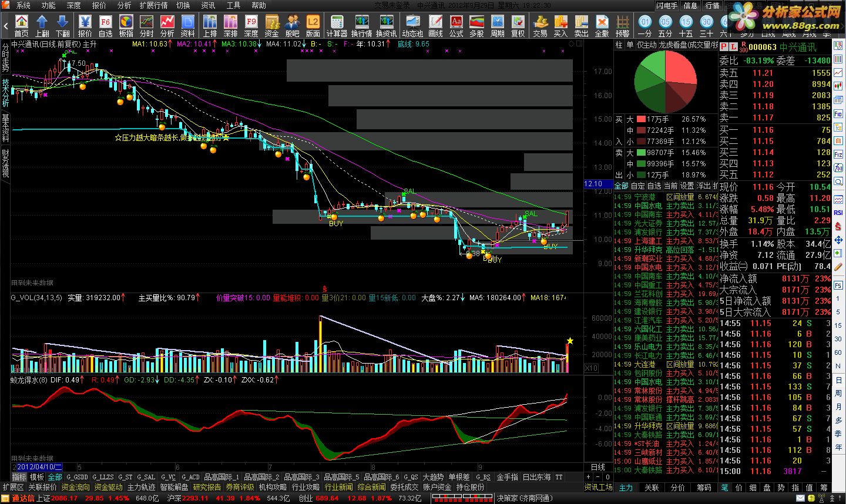The height and width of the screenshot is (504, 846).
Task: Click the 行情 button in title bar
Action: [x=712, y=5]
